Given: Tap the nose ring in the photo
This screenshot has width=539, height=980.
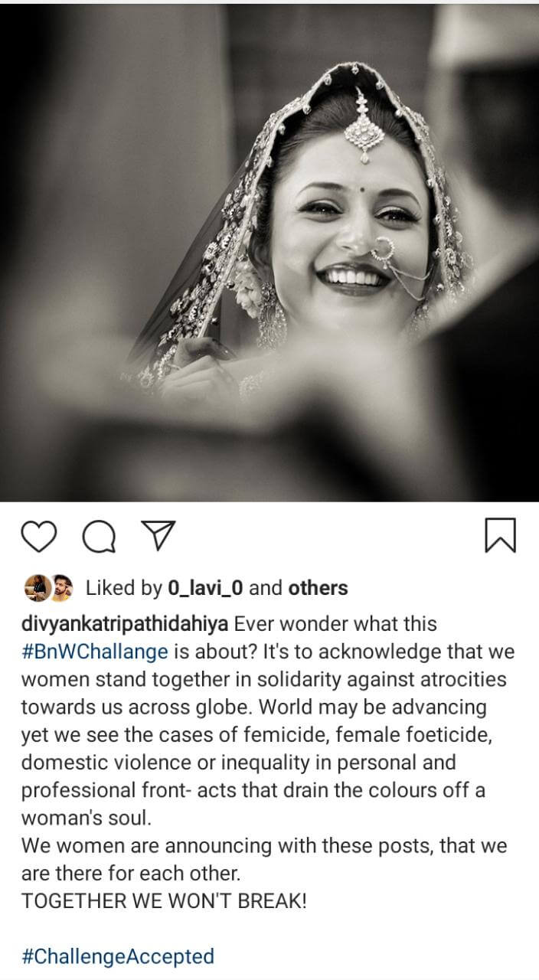Looking at the screenshot, I should click(x=383, y=253).
